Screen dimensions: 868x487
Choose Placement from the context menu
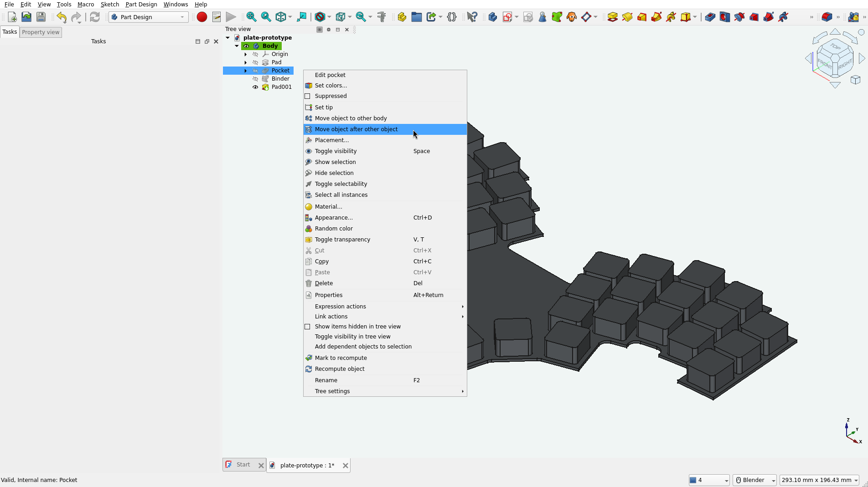(x=331, y=140)
